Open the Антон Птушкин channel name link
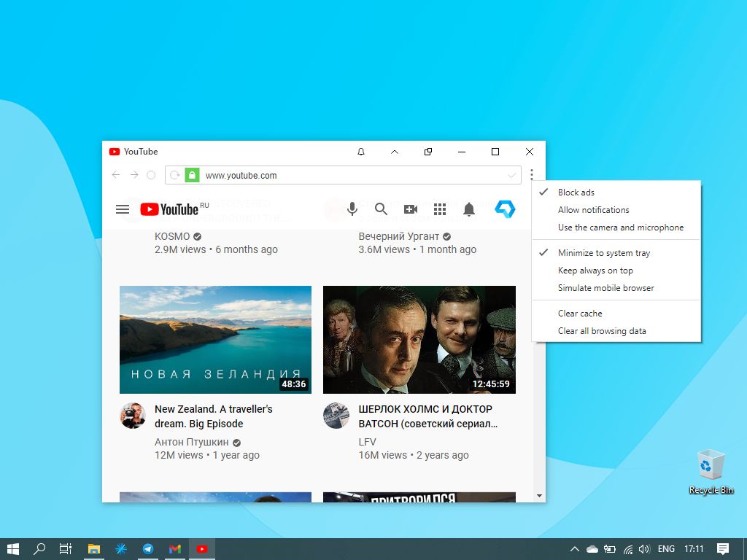Screen dimensions: 747x560 pyautogui.click(x=192, y=442)
